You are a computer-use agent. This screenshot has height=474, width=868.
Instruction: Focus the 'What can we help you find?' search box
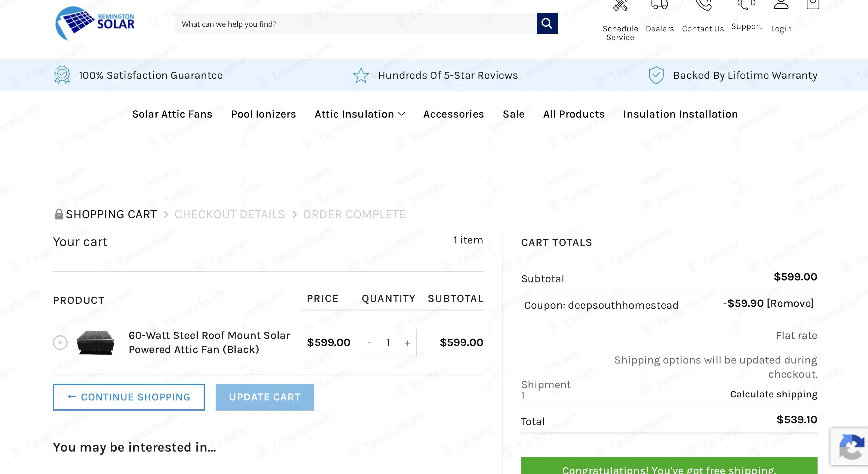coord(356,24)
